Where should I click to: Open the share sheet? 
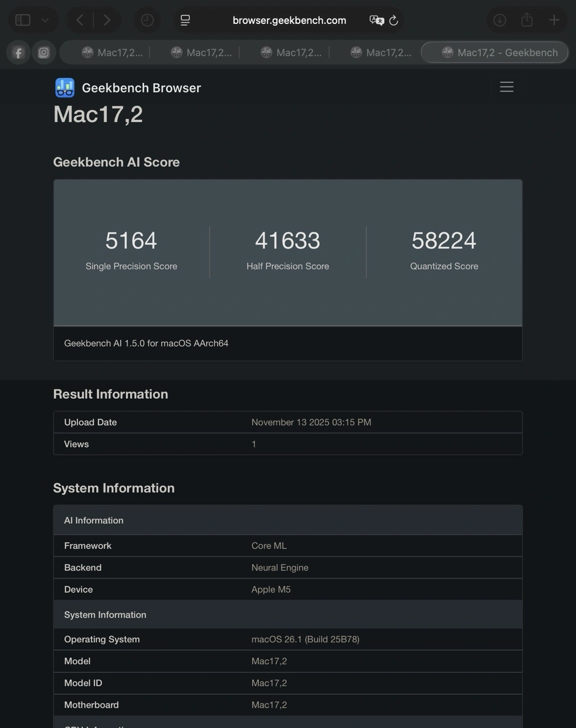pos(527,20)
